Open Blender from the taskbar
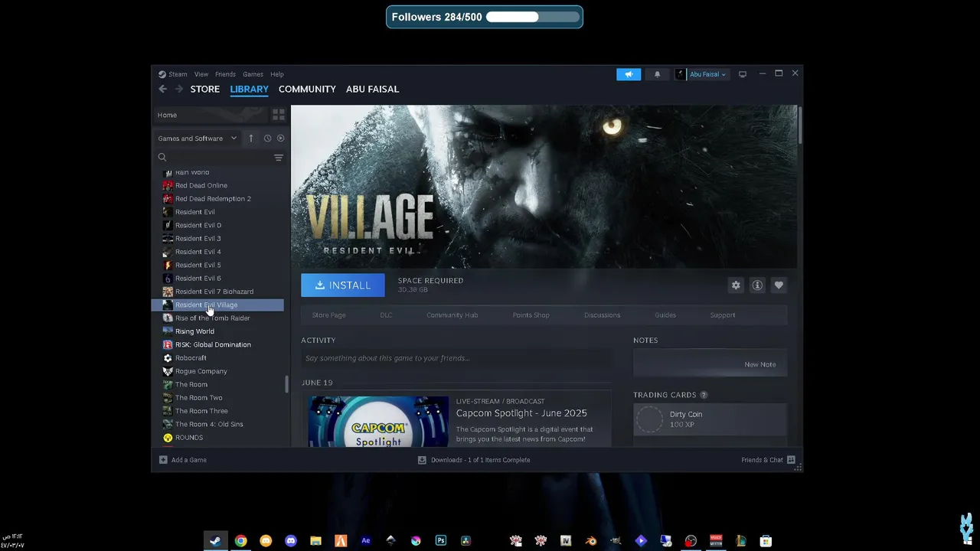Screen dimensions: 980x551 click(x=590, y=540)
